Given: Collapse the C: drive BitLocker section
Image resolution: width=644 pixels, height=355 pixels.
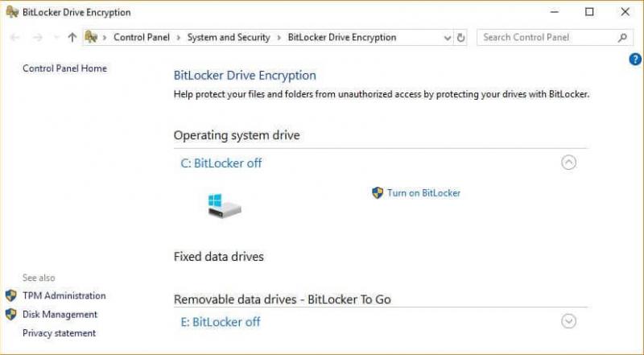Looking at the screenshot, I should click(x=569, y=163).
